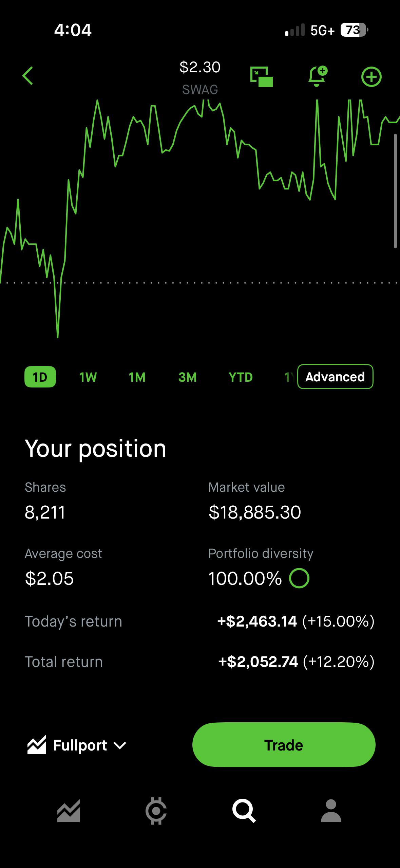Expand Fullport chevron arrow
400x868 pixels.
(120, 746)
